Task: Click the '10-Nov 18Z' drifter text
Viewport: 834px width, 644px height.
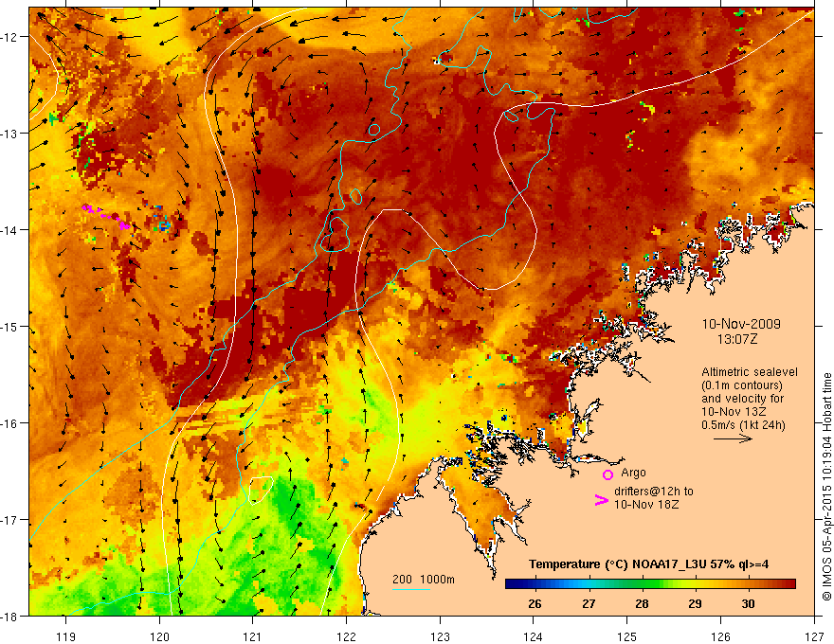Action: [646, 504]
